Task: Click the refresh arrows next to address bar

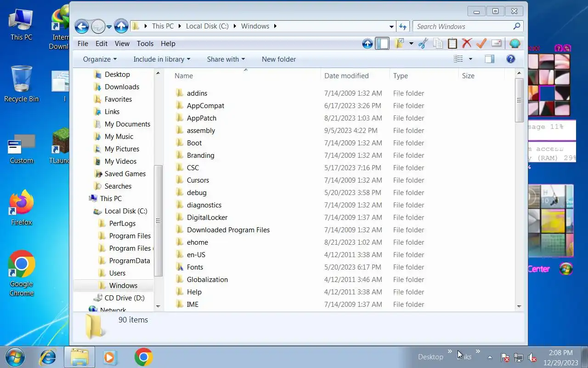Action: pos(403,26)
